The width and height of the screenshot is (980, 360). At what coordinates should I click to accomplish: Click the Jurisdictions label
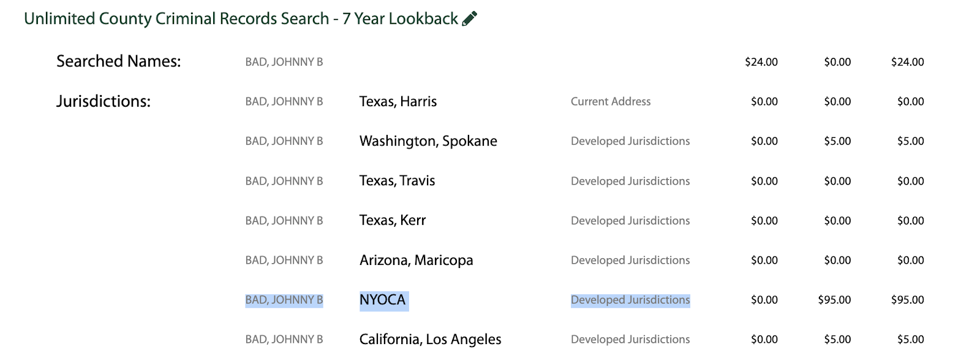pyautogui.click(x=104, y=101)
